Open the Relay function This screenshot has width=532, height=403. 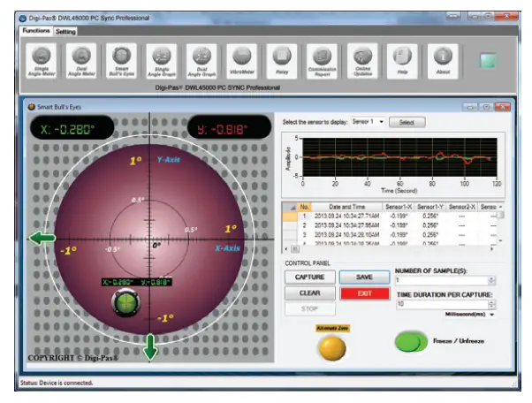282,61
